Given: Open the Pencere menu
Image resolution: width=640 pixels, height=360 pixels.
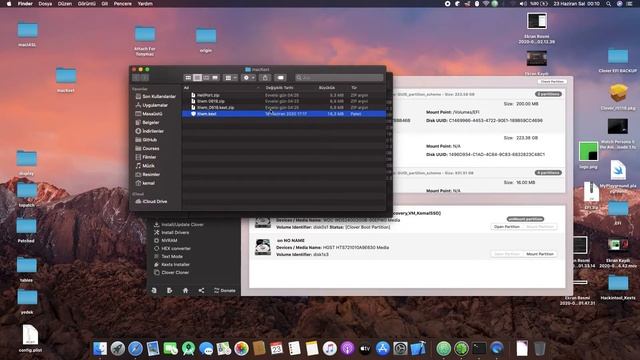Looking at the screenshot, I should point(122,4).
